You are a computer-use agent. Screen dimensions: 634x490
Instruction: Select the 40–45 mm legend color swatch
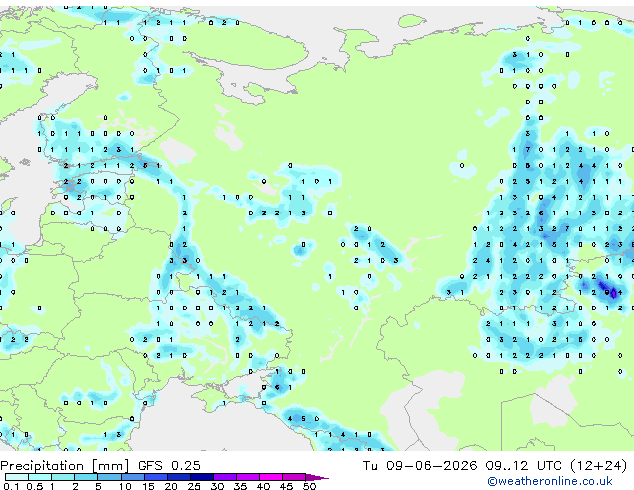point(271,477)
